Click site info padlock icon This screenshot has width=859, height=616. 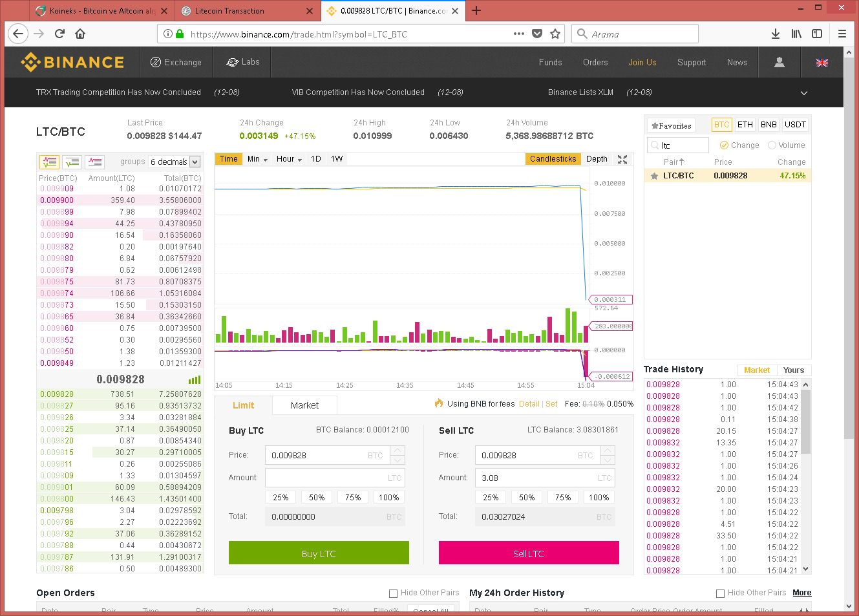(x=180, y=34)
